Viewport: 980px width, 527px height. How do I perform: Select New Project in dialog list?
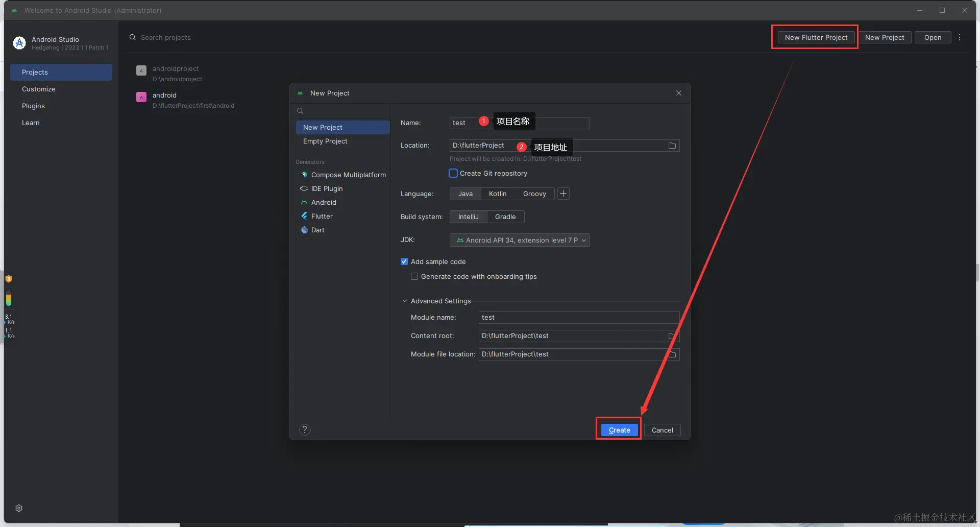point(343,127)
